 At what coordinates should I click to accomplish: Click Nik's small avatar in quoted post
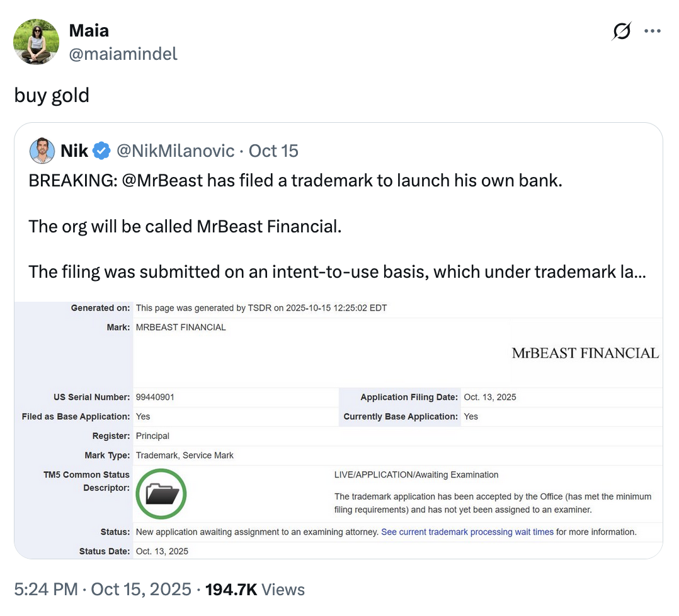pyautogui.click(x=42, y=151)
